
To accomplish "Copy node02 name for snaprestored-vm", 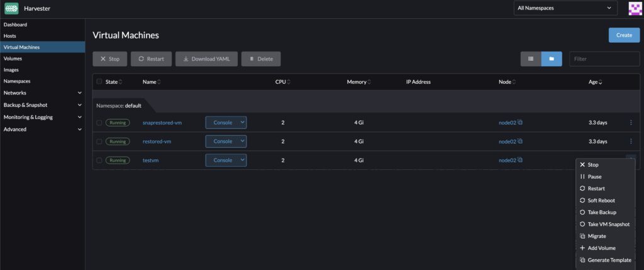I will pyautogui.click(x=520, y=123).
